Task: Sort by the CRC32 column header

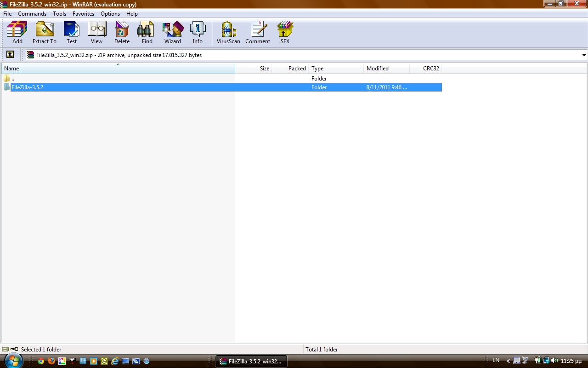Action: click(x=426, y=69)
